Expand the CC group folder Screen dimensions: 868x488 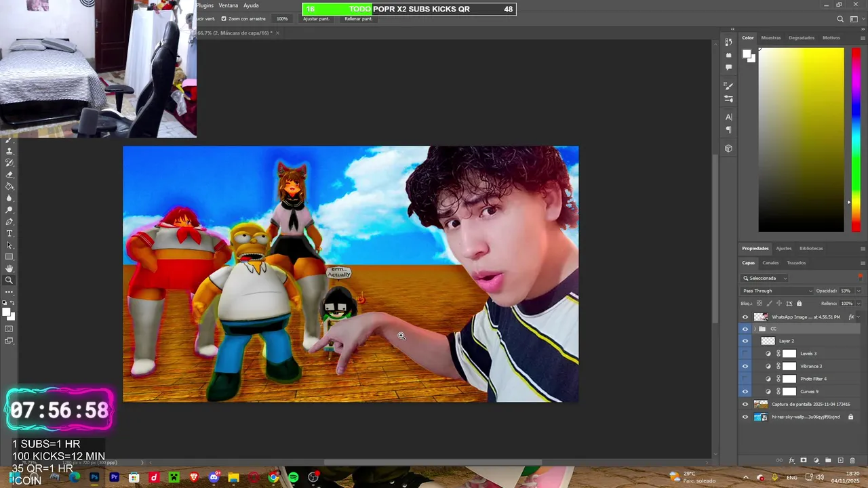(x=755, y=329)
